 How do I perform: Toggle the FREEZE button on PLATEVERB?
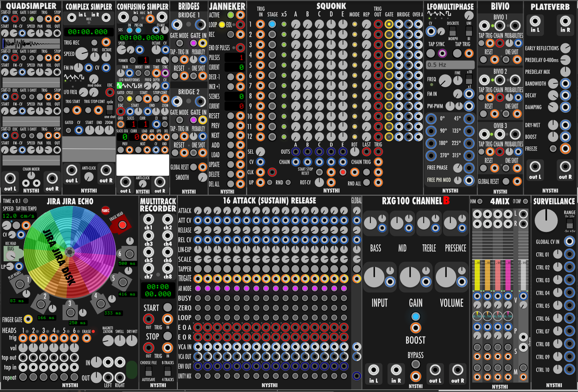(x=553, y=148)
